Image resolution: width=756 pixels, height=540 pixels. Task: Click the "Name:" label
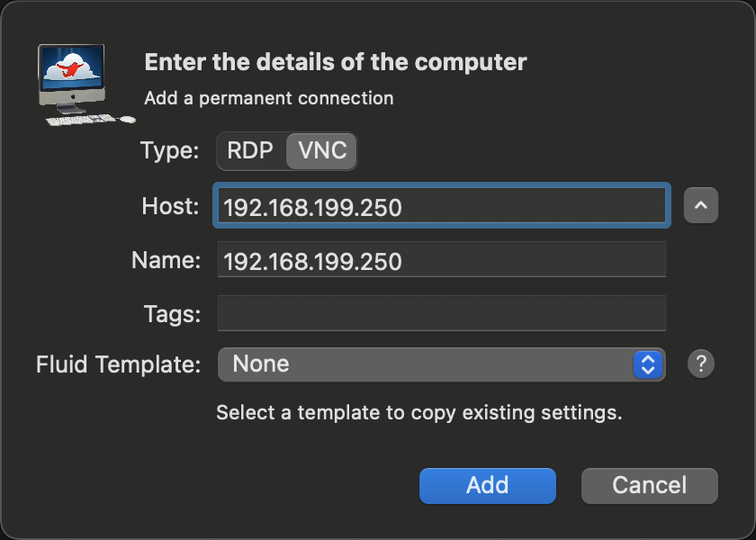(x=166, y=261)
